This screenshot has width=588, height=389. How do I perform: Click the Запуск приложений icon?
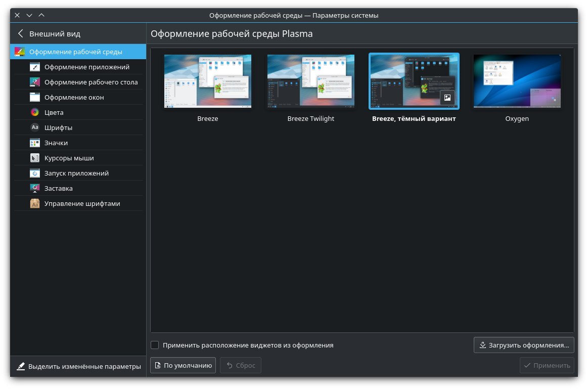pyautogui.click(x=35, y=174)
